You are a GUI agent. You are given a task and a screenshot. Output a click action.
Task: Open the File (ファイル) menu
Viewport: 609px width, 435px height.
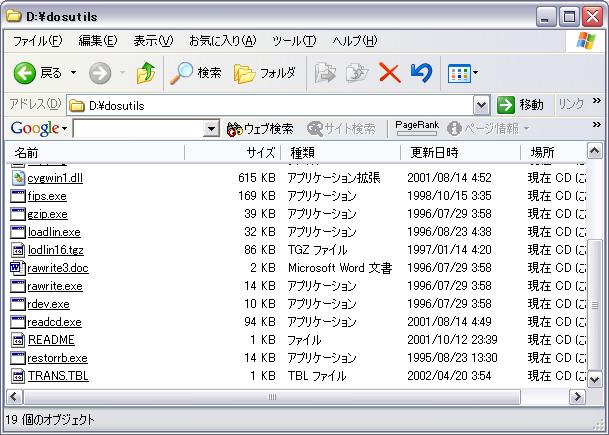(37, 41)
